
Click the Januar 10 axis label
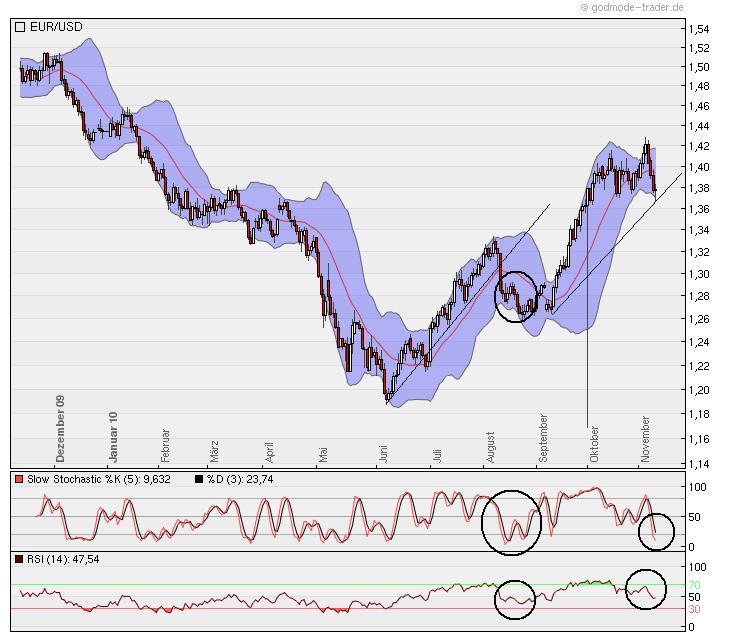coord(113,437)
